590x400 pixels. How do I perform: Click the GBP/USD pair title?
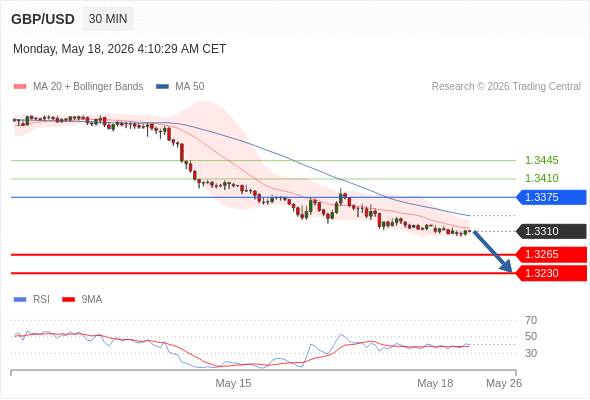(43, 19)
